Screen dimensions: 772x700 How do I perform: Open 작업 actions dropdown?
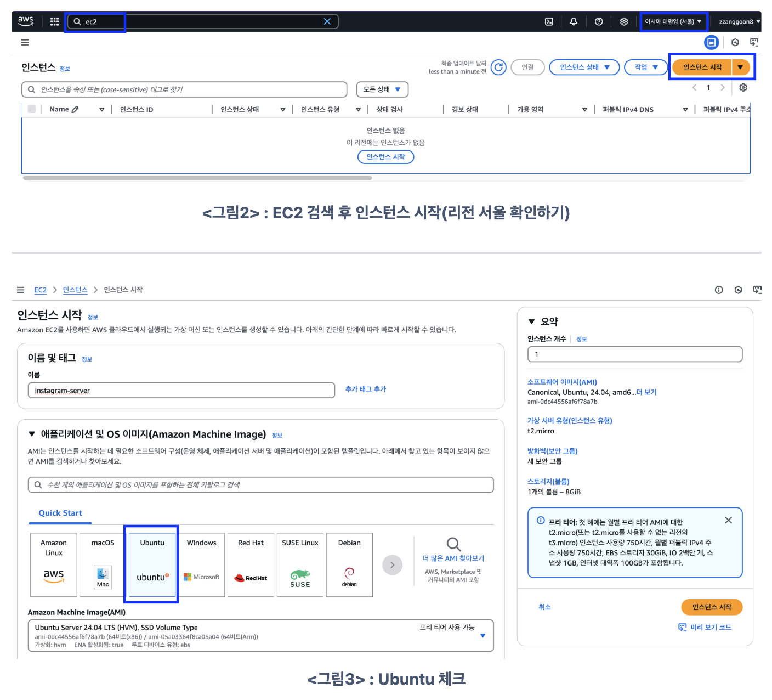click(x=646, y=67)
